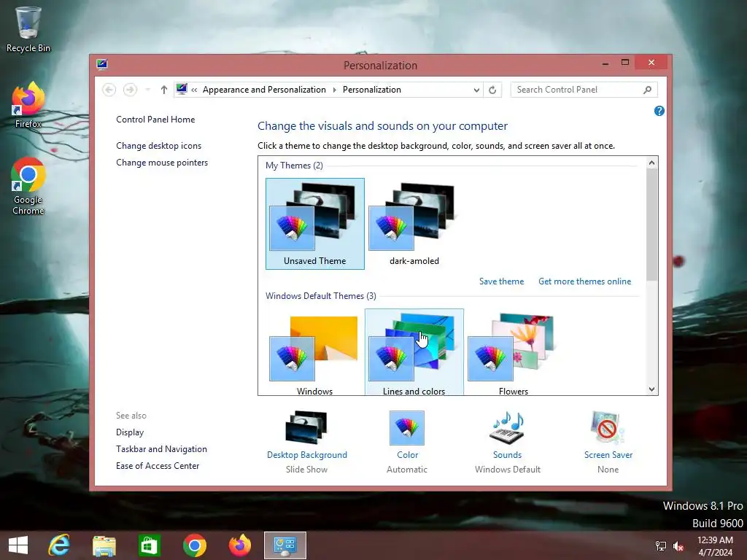The image size is (747, 560).
Task: Open the Recycle Bin desktop icon
Action: (28, 29)
